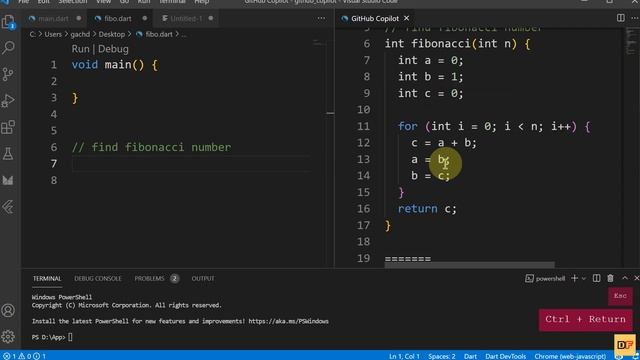
Task: Click Users breadcrumb segment
Action: pyautogui.click(x=53, y=34)
